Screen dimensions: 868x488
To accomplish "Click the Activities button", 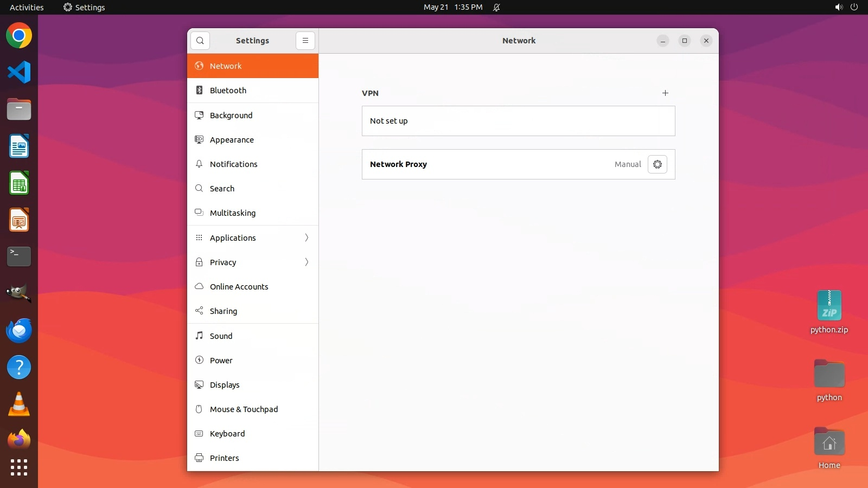I will (27, 7).
